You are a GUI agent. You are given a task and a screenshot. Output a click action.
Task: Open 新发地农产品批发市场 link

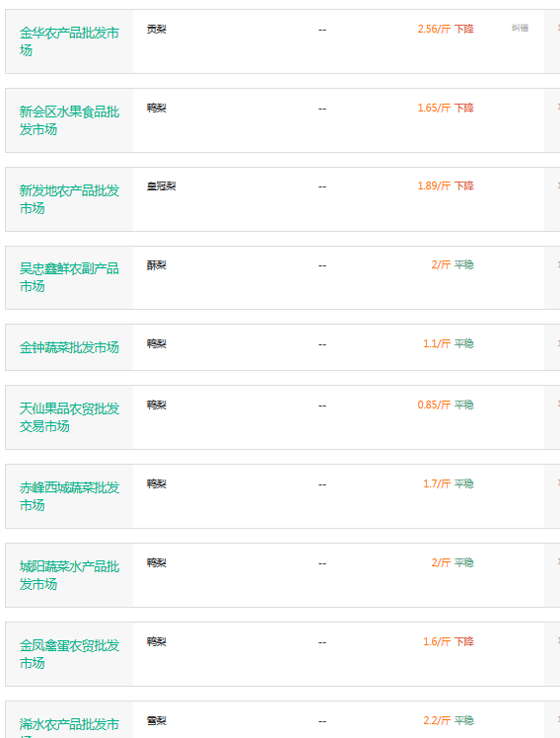(69, 199)
